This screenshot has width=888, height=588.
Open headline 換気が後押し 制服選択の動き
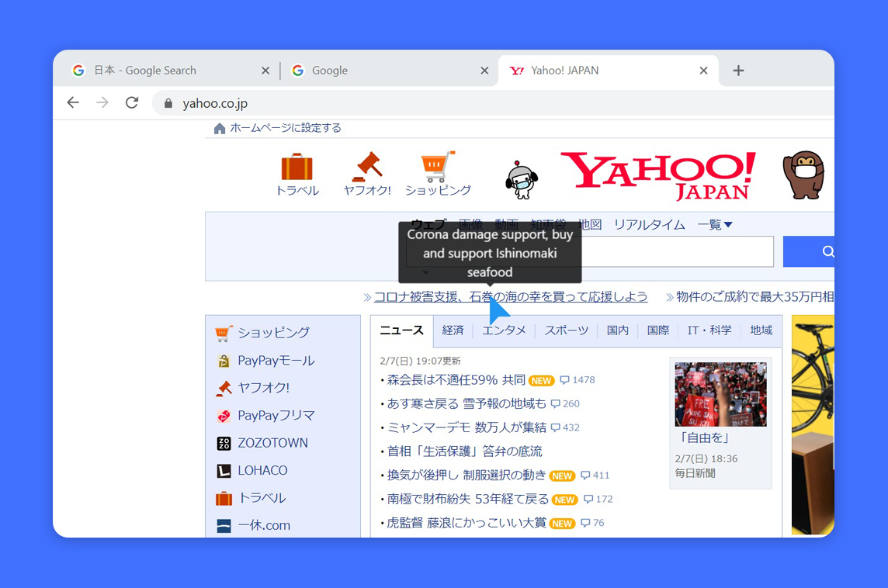(x=467, y=475)
